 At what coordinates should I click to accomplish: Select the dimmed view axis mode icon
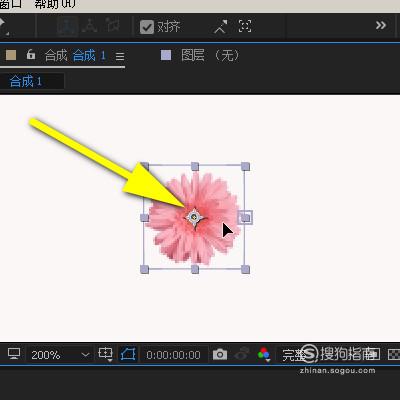coord(112,25)
